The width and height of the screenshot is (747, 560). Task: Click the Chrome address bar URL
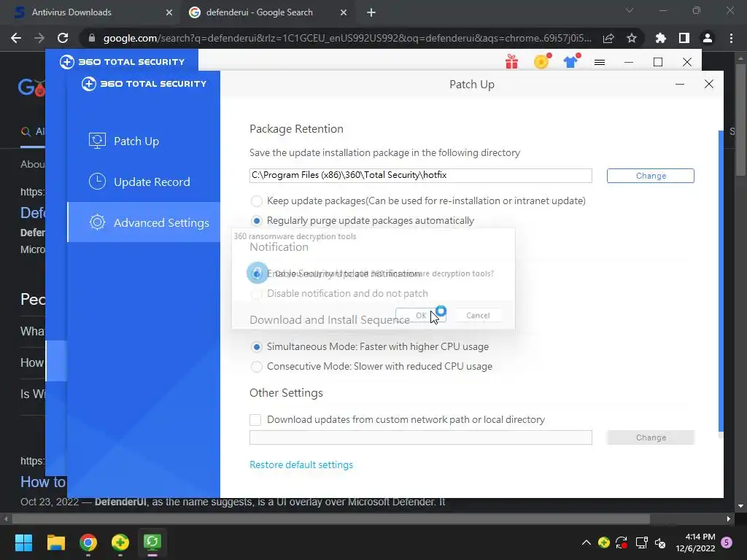(347, 38)
